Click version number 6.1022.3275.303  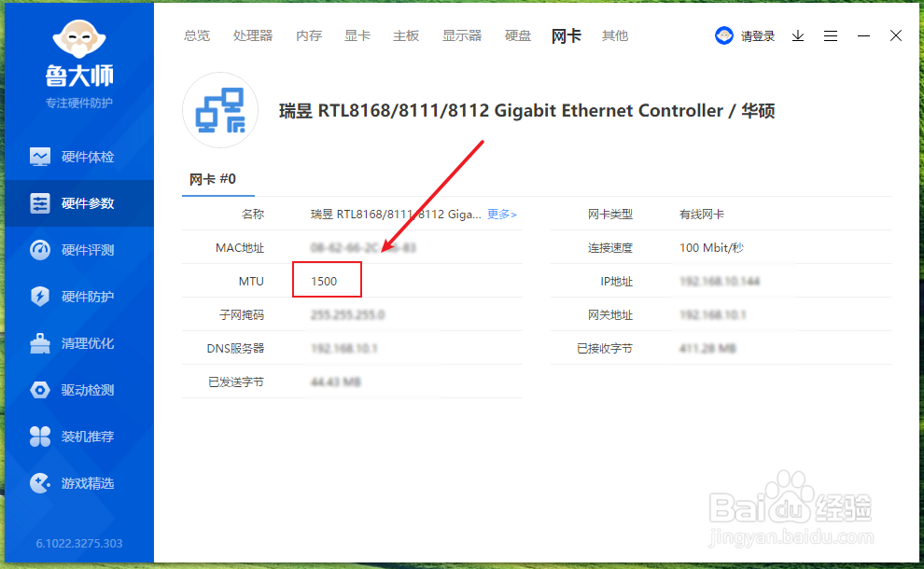[79, 543]
